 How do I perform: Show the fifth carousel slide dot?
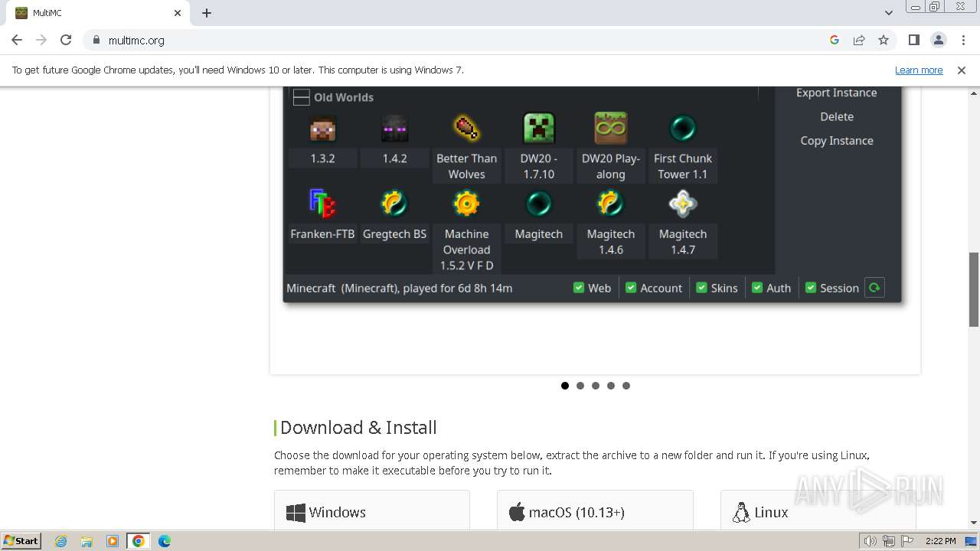click(x=626, y=386)
